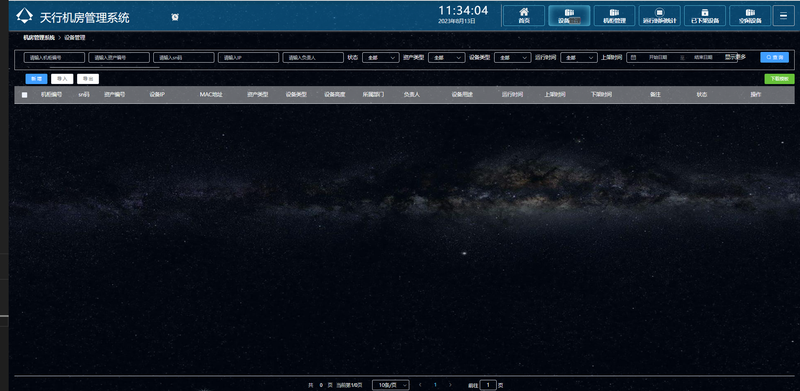Click the 11:34:04 clock display
Image resolution: width=800 pixels, height=391 pixels.
click(x=463, y=10)
